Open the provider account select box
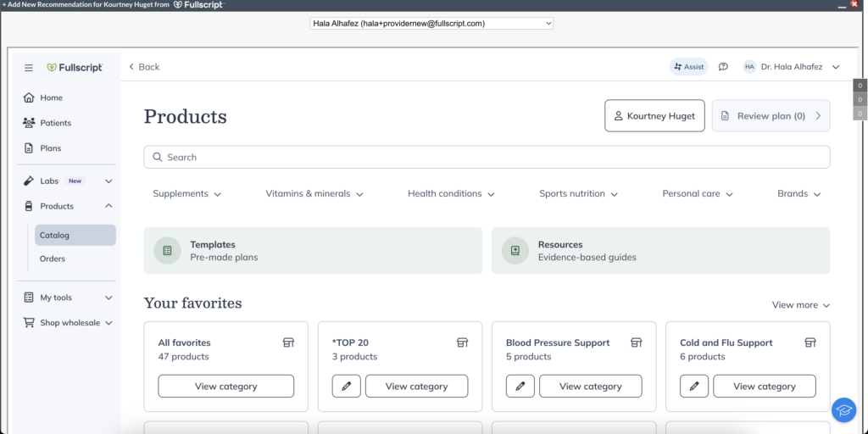The height and width of the screenshot is (434, 868). (x=431, y=23)
